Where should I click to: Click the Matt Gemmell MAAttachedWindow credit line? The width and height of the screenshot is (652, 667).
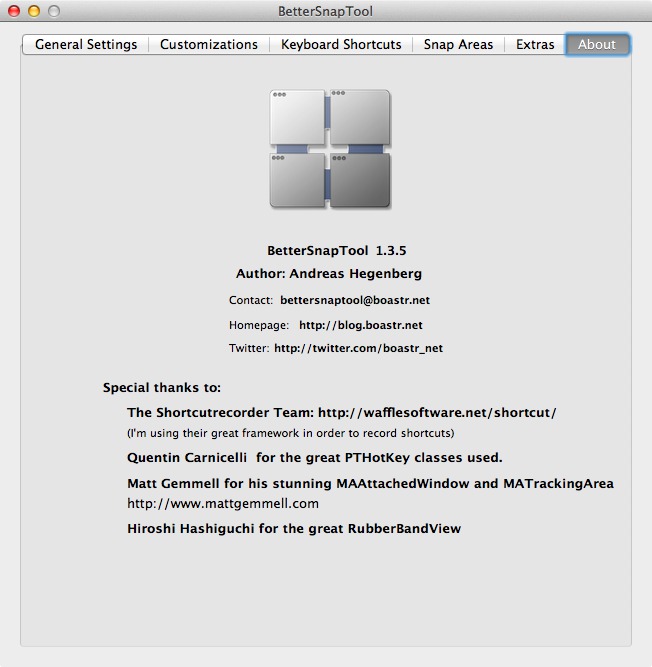[x=370, y=484]
